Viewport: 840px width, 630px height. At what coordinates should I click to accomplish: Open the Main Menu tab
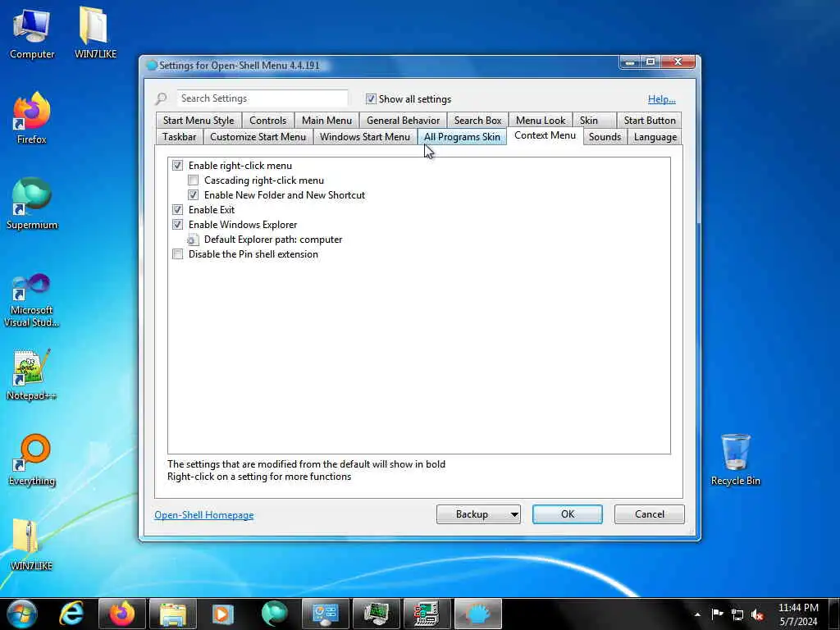[x=326, y=121]
